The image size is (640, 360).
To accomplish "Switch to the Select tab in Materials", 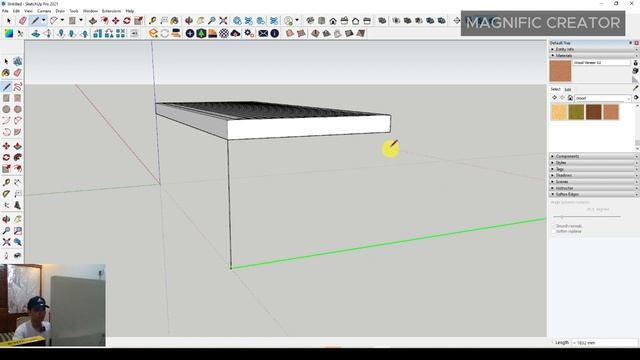I will [556, 89].
